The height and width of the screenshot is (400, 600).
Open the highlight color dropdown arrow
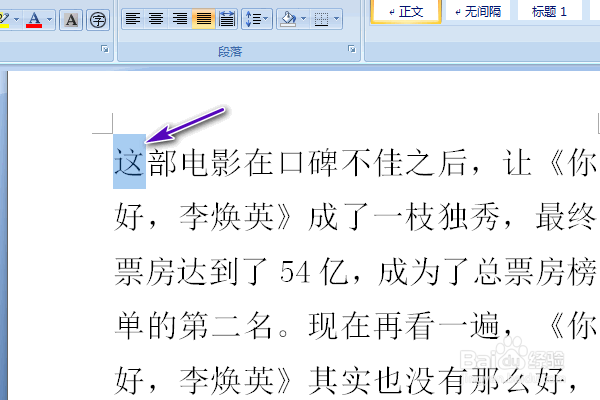(x=16, y=19)
